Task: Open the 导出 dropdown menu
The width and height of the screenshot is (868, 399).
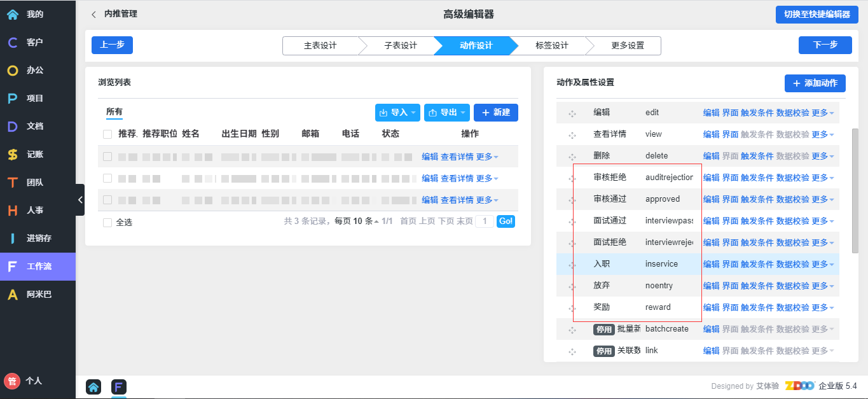Action: click(446, 113)
